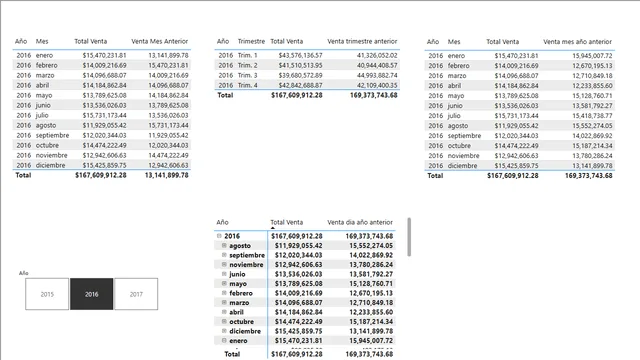The width and height of the screenshot is (640, 360).
Task: Collapse the enero row in matrix
Action: (x=224, y=340)
